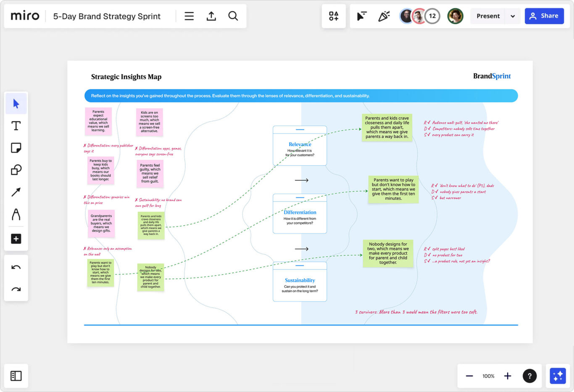
Task: Open the shapes tool
Action: pos(16,170)
